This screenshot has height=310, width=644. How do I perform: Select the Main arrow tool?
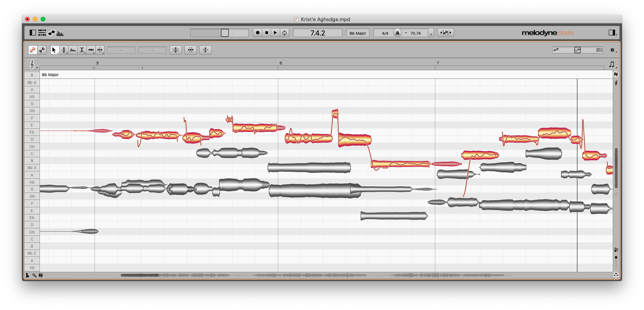coord(54,50)
